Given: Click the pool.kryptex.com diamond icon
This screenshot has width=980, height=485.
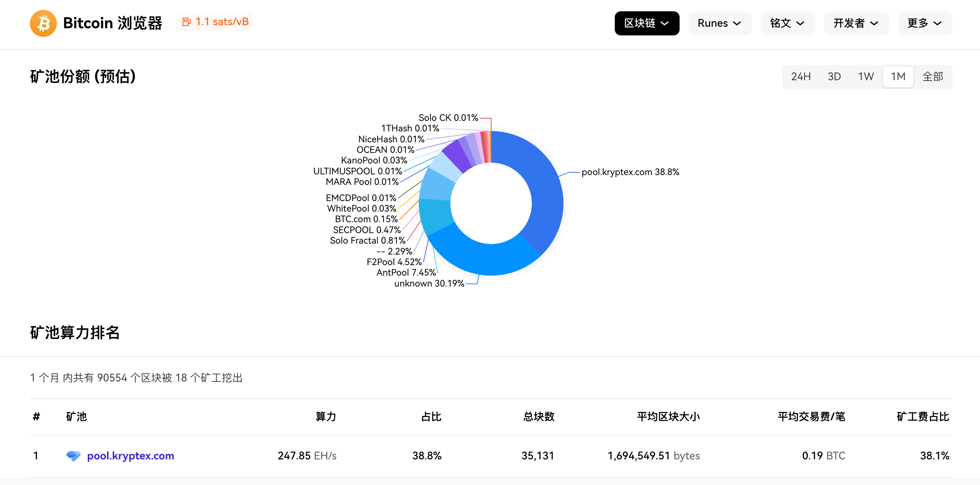Looking at the screenshot, I should coord(73,455).
